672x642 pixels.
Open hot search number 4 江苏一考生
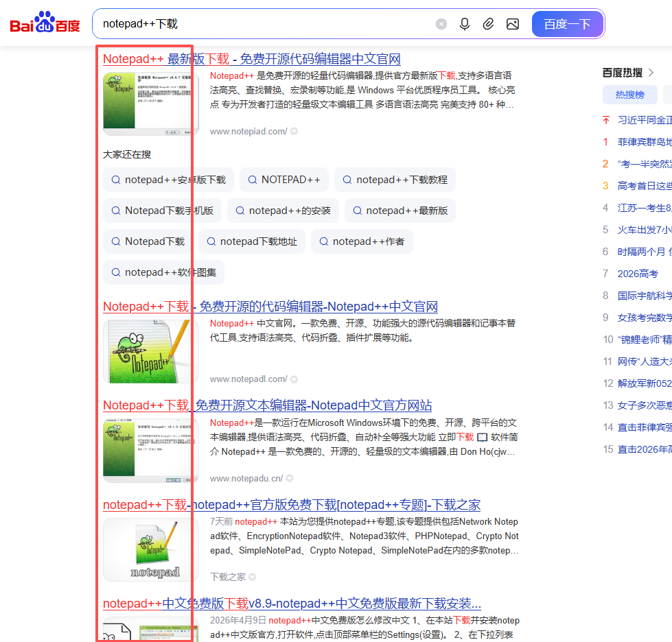tap(645, 208)
